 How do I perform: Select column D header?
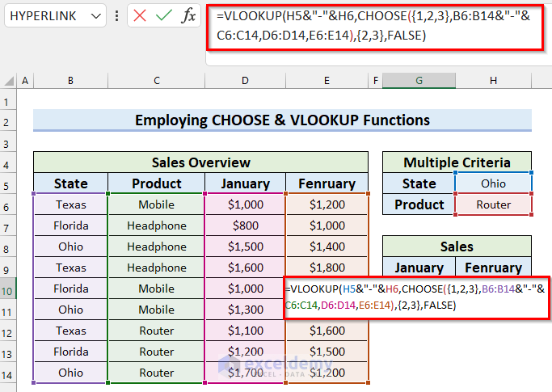coord(245,81)
